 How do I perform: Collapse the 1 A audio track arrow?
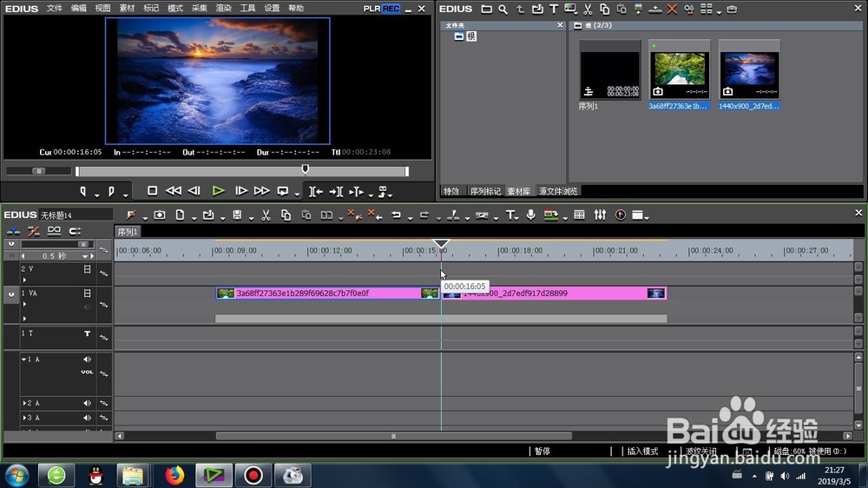pos(23,359)
